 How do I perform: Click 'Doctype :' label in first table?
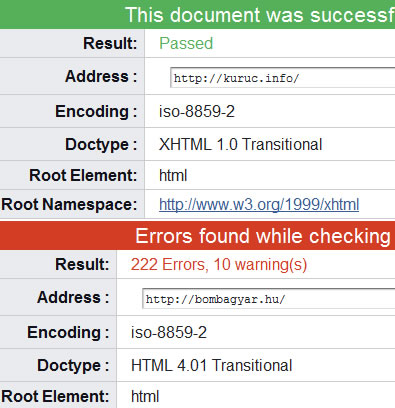pos(101,145)
